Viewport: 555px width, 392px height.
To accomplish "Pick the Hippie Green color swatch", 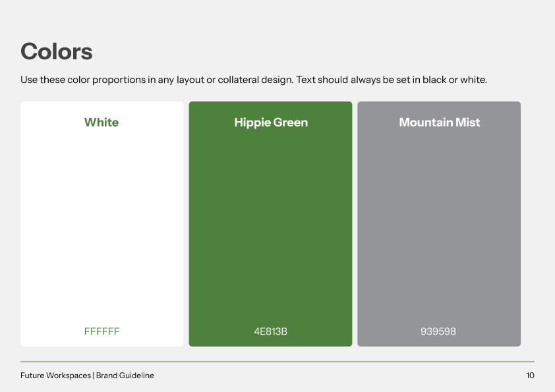I will (270, 224).
